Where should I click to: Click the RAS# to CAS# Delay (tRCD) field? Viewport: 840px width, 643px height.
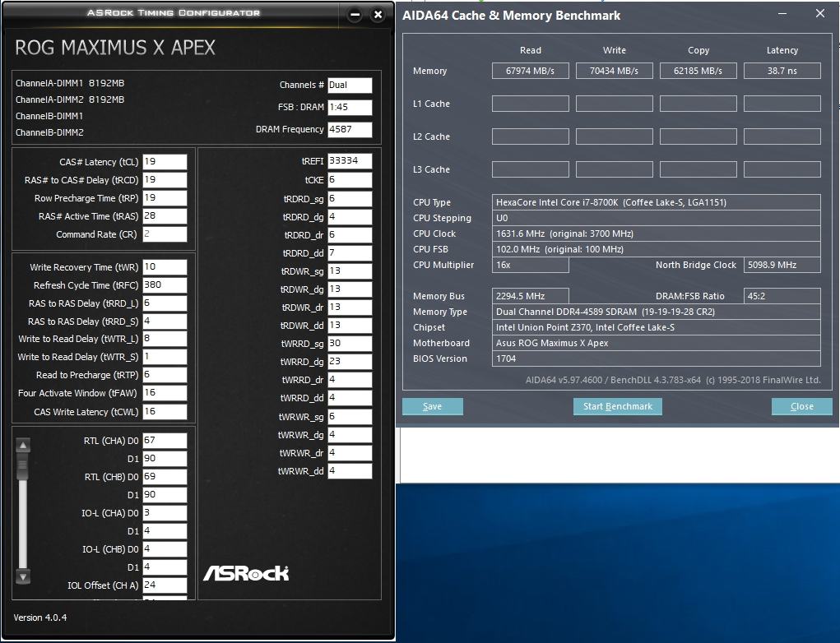click(165, 180)
